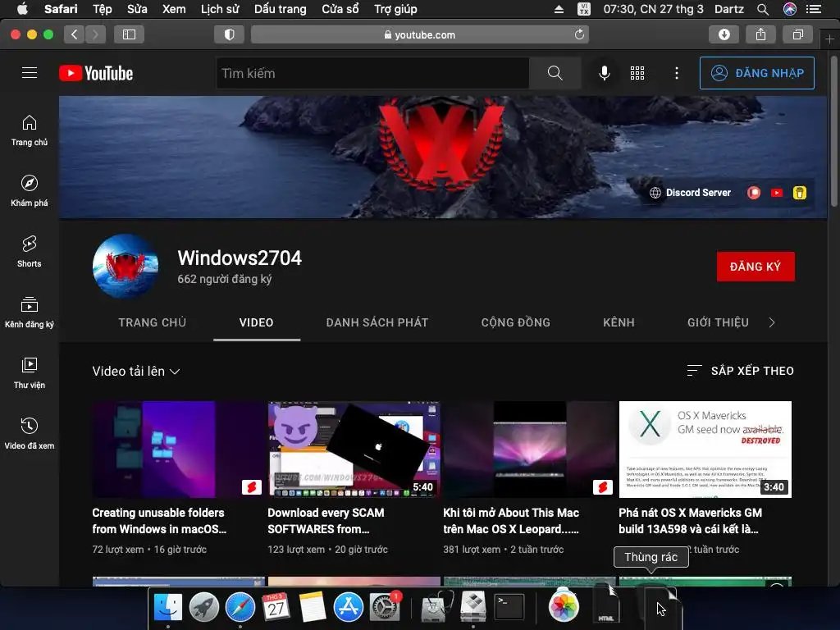Image resolution: width=840 pixels, height=630 pixels.
Task: Open the three-dot settings menu
Action: point(677,73)
